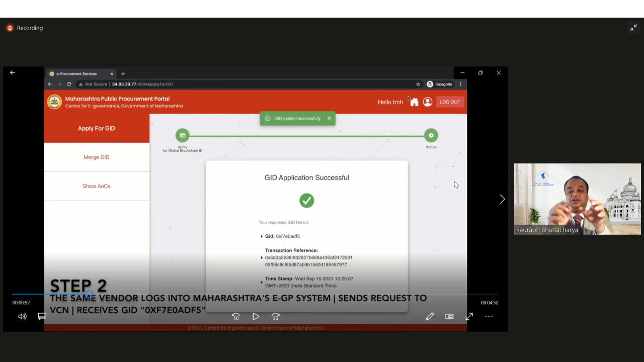Click the Recording indicator
644x362 pixels.
[25, 28]
